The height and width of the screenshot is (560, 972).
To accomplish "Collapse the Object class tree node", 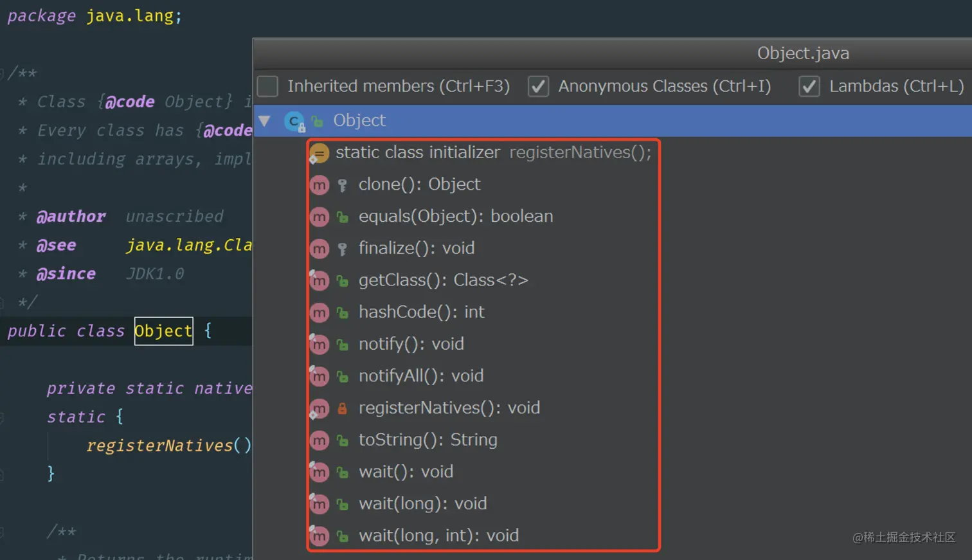I will (x=264, y=121).
